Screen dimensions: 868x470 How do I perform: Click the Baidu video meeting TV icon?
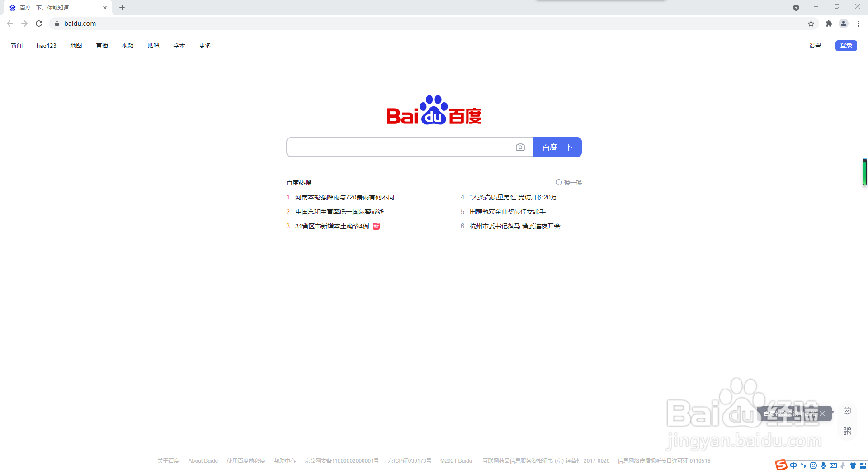coord(847,411)
